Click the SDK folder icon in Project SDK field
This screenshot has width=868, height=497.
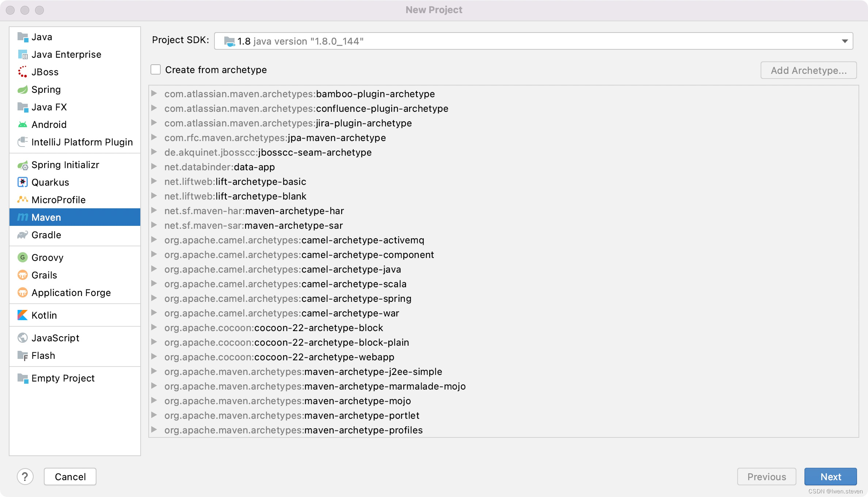pos(229,41)
